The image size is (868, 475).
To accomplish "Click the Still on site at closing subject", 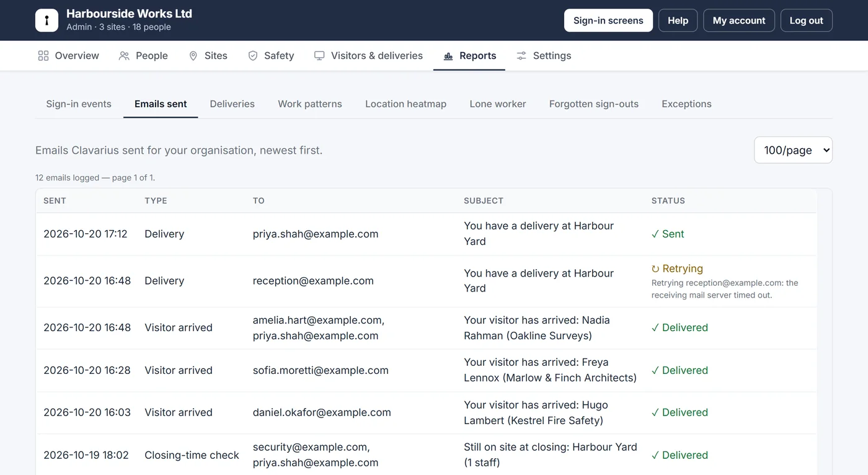I will tap(551, 455).
